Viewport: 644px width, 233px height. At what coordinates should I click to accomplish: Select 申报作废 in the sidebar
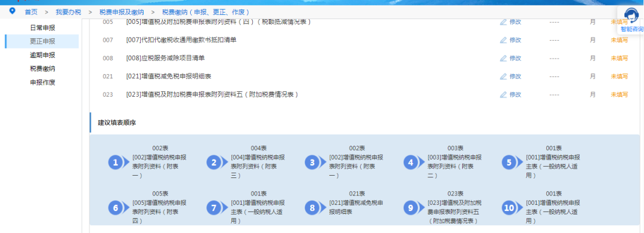point(42,82)
